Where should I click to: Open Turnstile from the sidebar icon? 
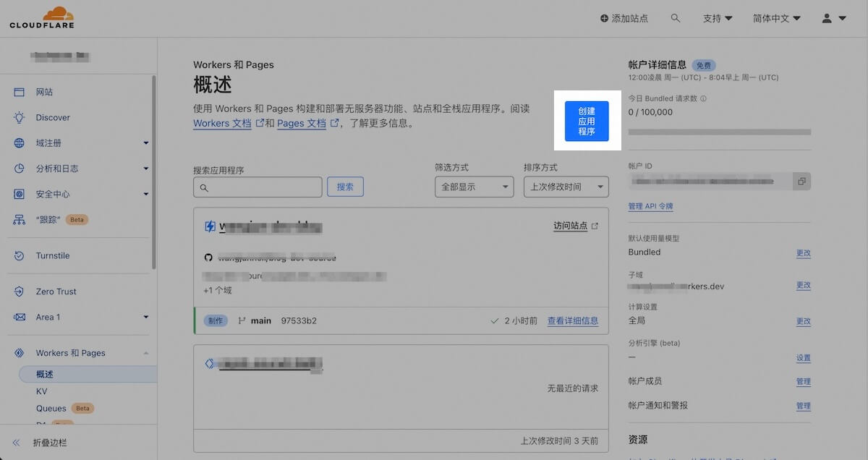click(x=18, y=255)
